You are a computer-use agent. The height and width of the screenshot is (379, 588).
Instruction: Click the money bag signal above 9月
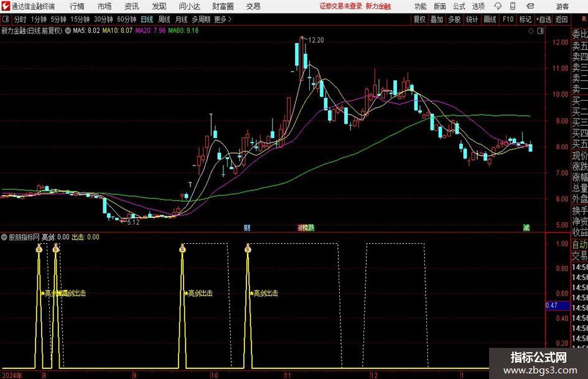click(x=183, y=248)
